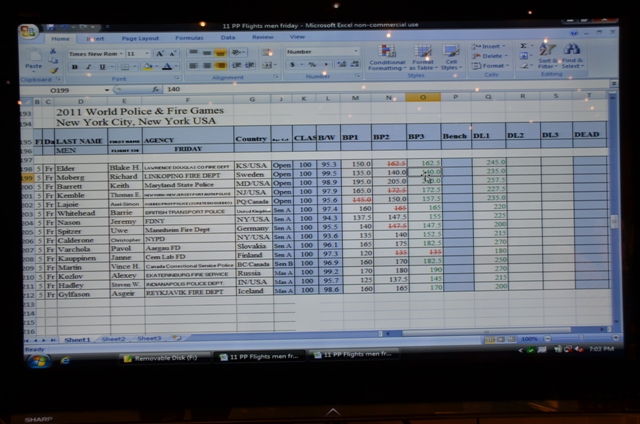Open the Borders dropdown arrow
This screenshot has width=640, height=424.
[x=134, y=67]
